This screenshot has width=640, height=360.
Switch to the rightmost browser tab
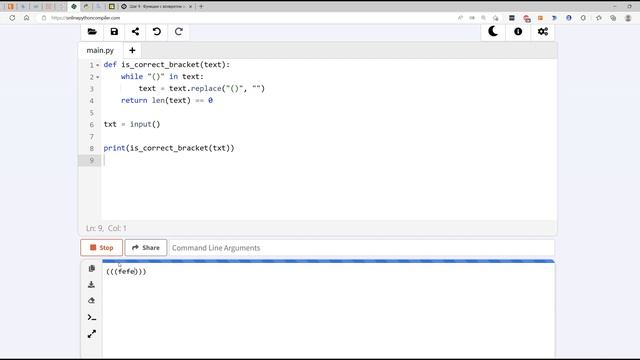point(156,7)
